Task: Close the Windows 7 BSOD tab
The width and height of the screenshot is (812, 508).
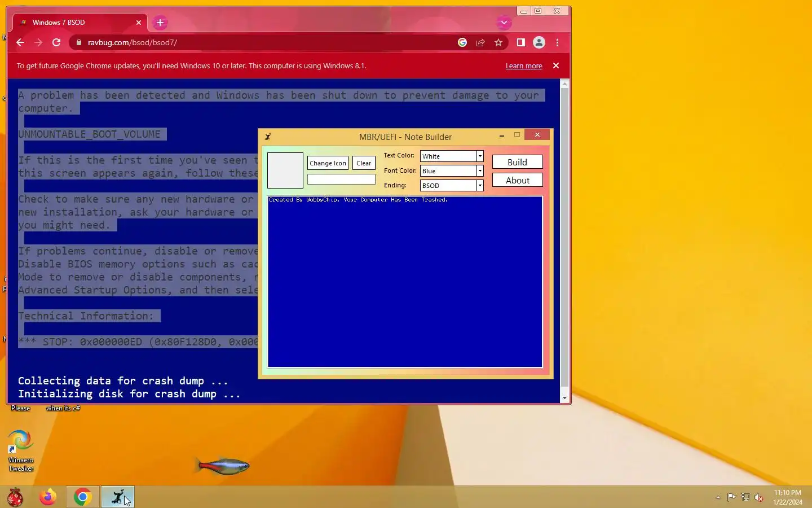Action: coord(139,23)
